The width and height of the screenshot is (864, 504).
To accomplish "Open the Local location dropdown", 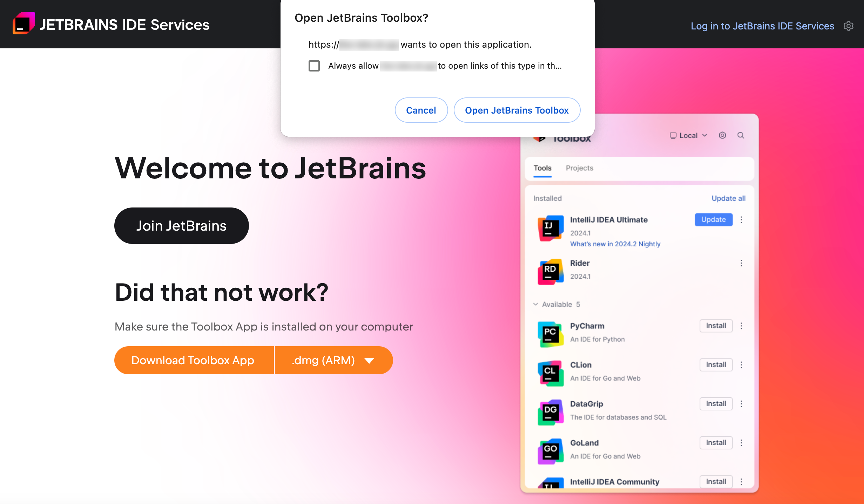I will (x=689, y=136).
